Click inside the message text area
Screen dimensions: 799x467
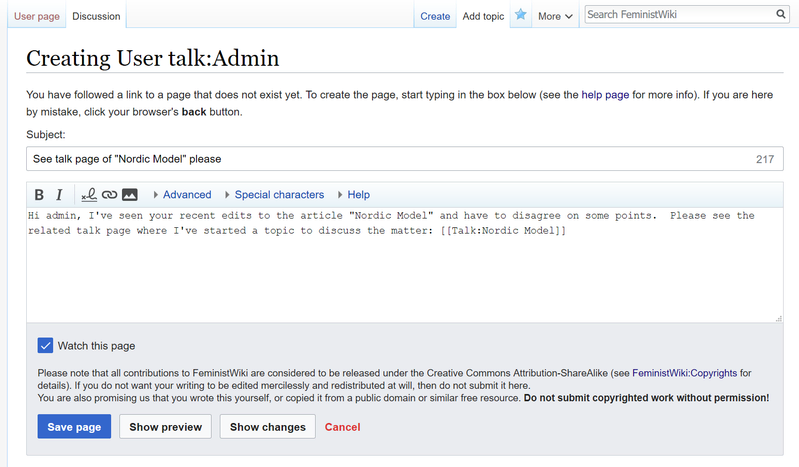coord(405,265)
